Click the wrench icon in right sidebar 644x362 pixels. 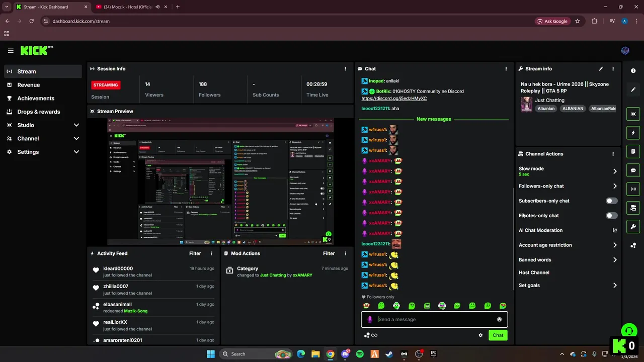(x=633, y=227)
